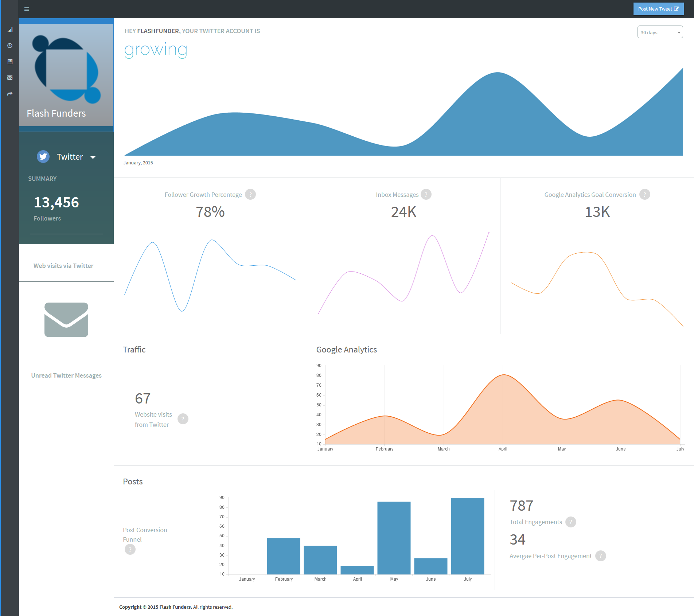This screenshot has width=694, height=616.
Task: Click the Post New Tweet button
Action: click(658, 9)
